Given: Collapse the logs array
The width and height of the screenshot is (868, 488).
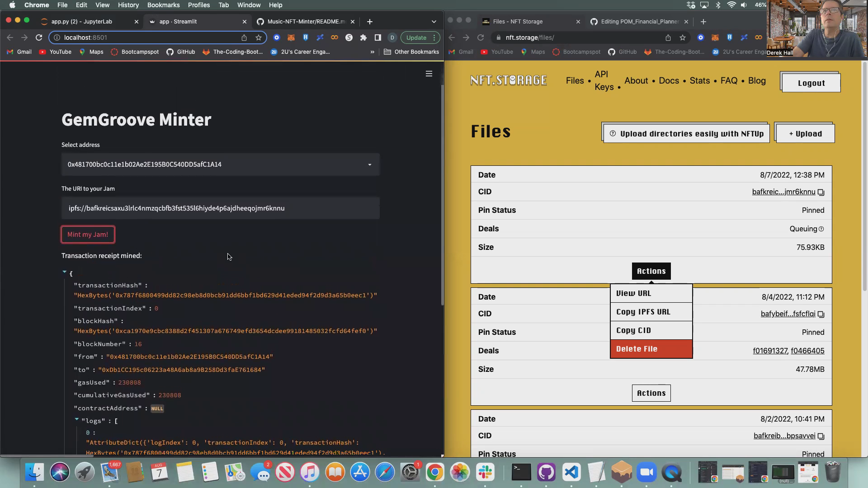Looking at the screenshot, I should (x=76, y=420).
